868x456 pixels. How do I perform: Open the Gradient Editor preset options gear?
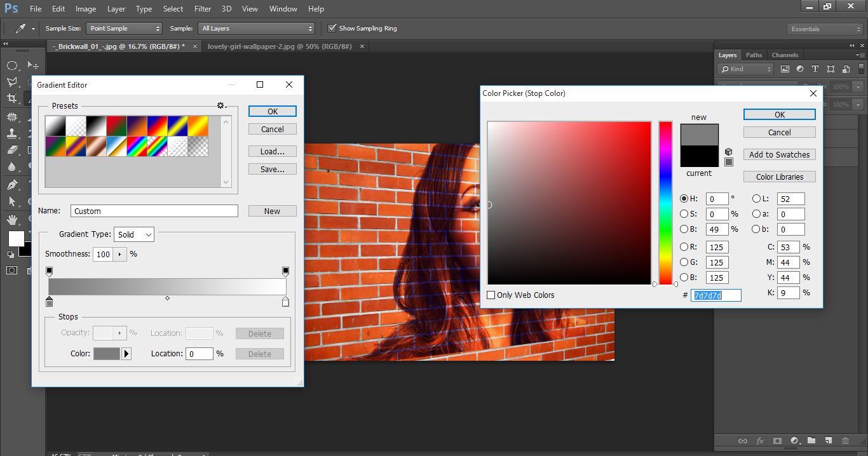220,105
